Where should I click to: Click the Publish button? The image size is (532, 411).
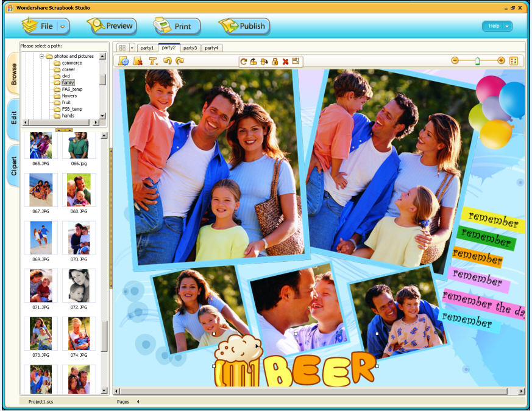(244, 26)
